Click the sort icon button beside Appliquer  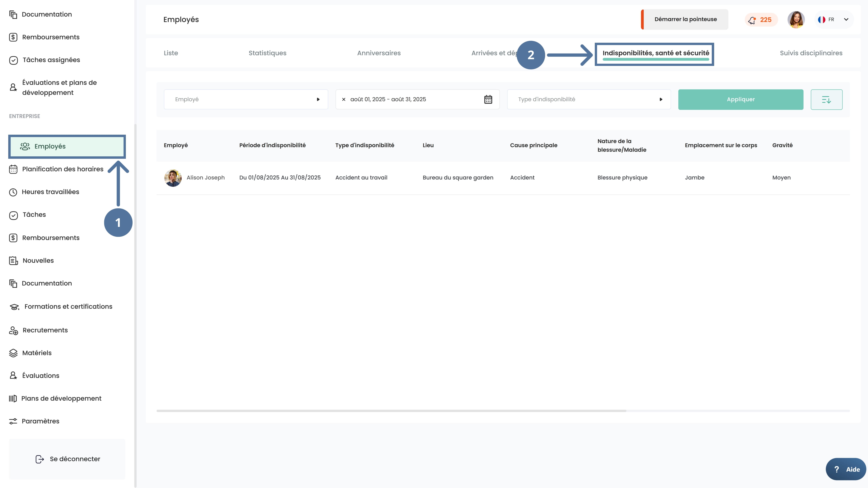click(x=826, y=99)
